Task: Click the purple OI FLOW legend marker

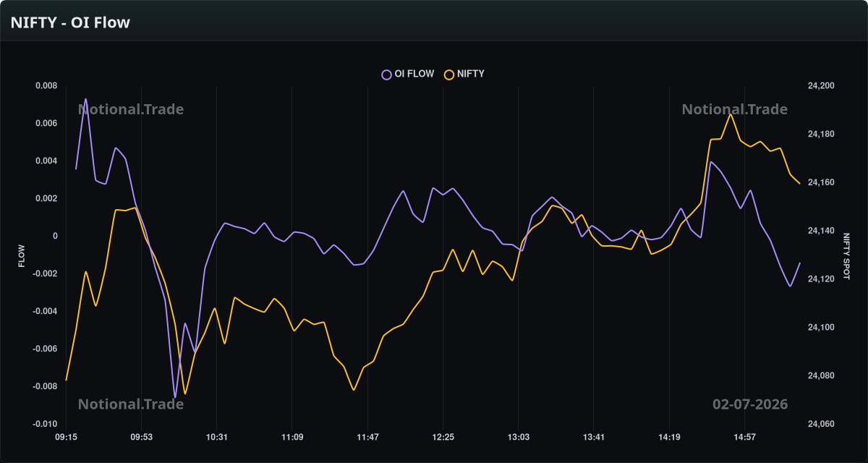Action: tap(386, 75)
